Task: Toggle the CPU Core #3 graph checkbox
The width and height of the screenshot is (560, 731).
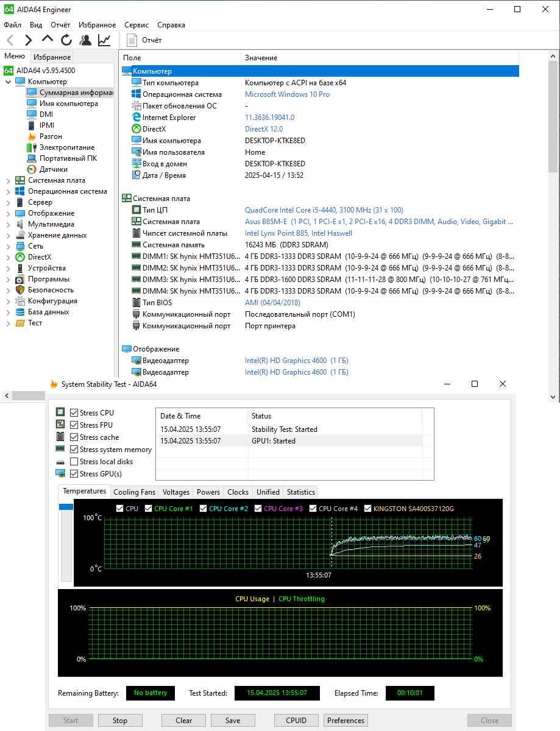Action: (x=258, y=509)
